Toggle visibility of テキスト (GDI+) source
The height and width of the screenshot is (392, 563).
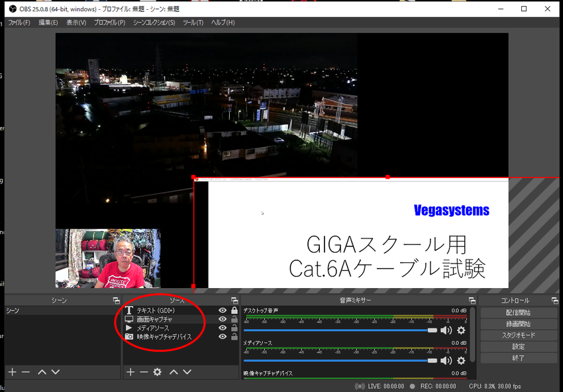223,311
